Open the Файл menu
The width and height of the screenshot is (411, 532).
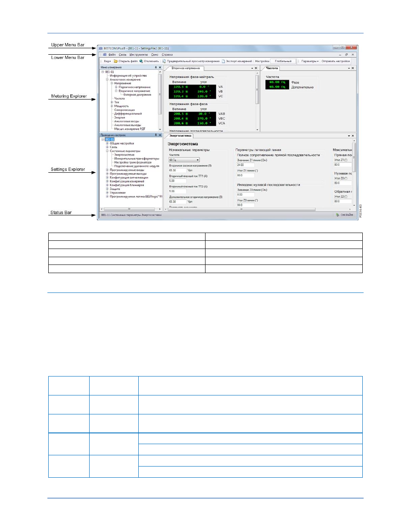pyautogui.click(x=112, y=55)
